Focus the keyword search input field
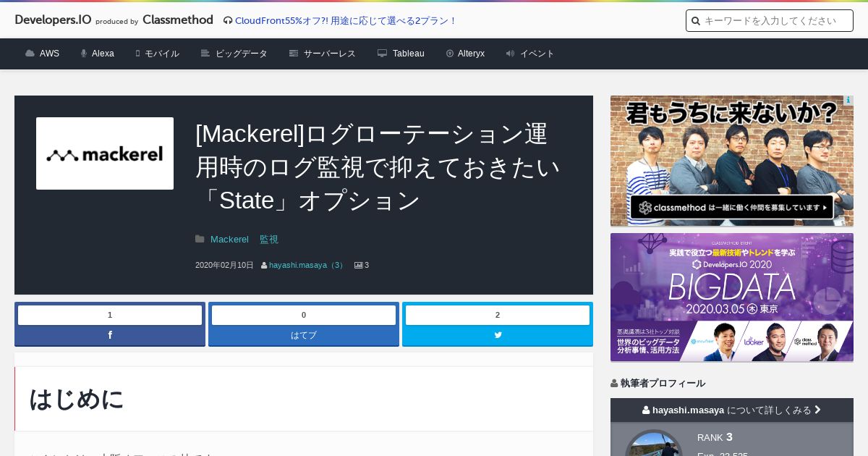 pyautogui.click(x=770, y=21)
